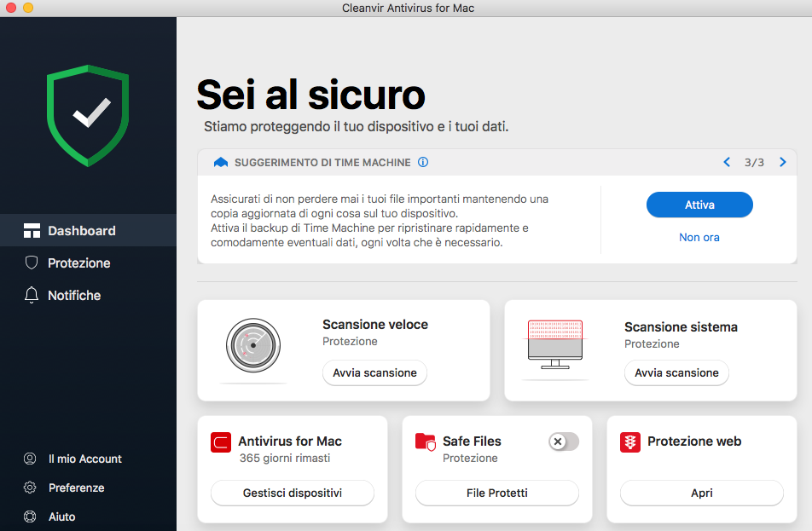The image size is (812, 531).
Task: Click the Attiva button for Time Machine
Action: (699, 205)
